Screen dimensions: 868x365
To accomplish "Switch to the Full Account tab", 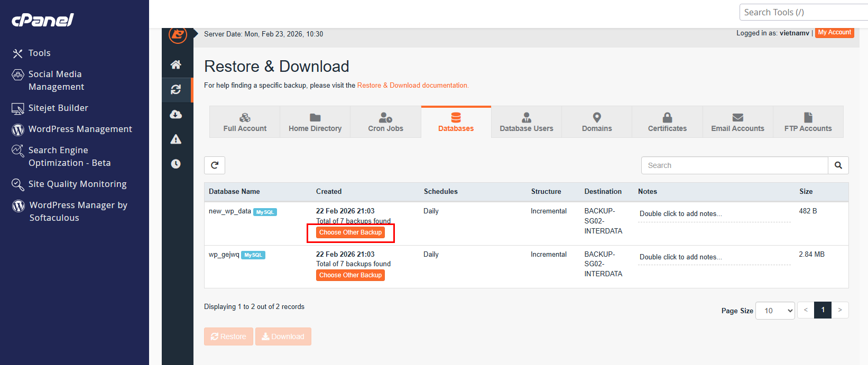I will point(245,122).
